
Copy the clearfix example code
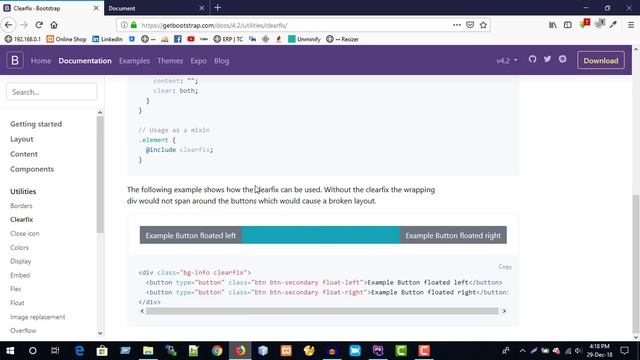[505, 267]
